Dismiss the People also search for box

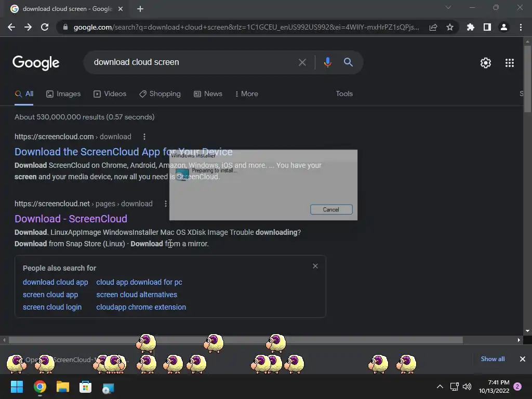[x=315, y=266]
